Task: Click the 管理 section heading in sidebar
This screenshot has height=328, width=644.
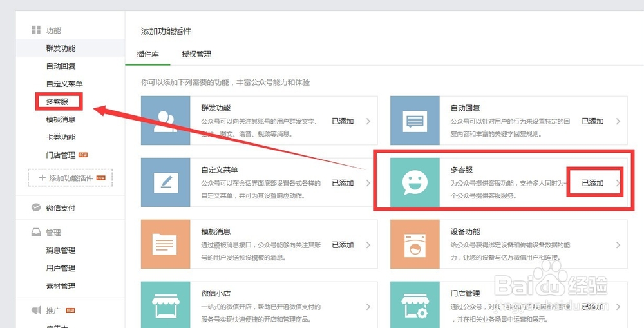Action: point(53,232)
